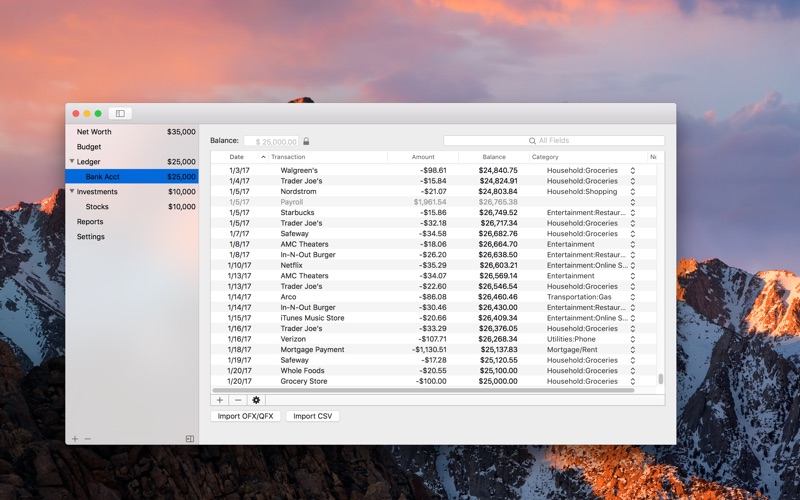The height and width of the screenshot is (500, 800).
Task: Click the 1/19/17 Safeway transaction
Action: pos(294,360)
